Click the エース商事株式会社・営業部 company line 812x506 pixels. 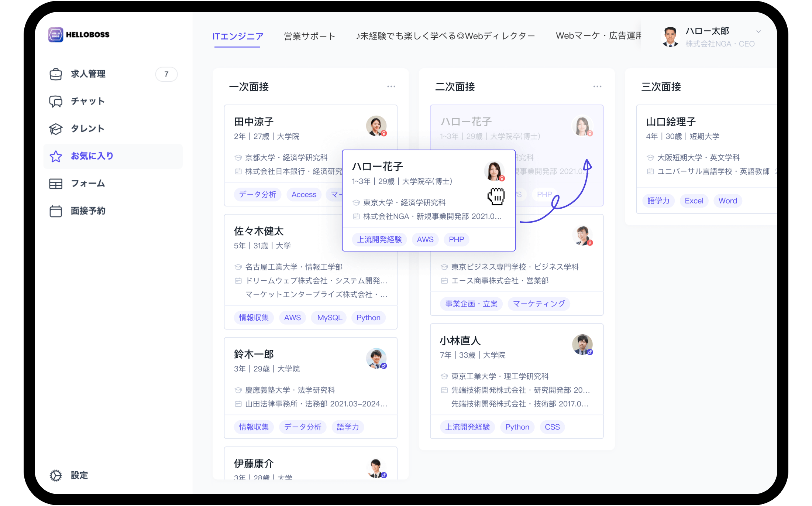(500, 281)
